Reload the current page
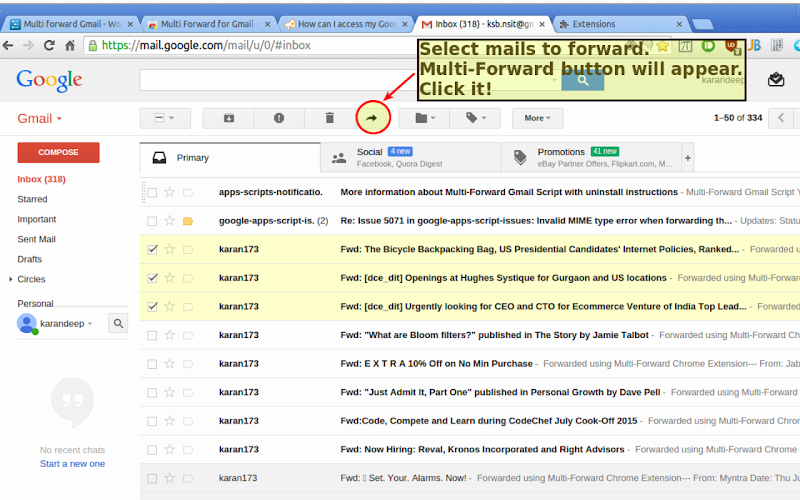 (49, 45)
